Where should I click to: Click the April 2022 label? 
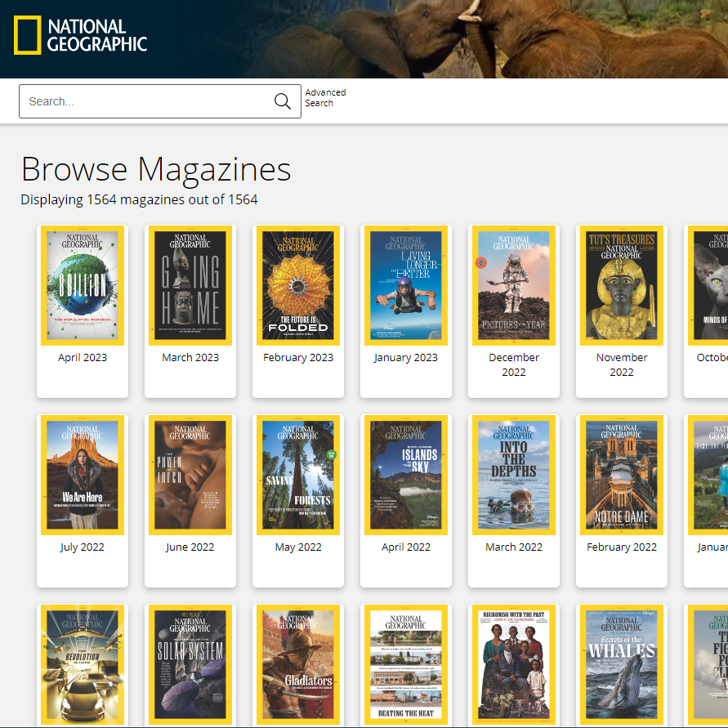point(406,547)
